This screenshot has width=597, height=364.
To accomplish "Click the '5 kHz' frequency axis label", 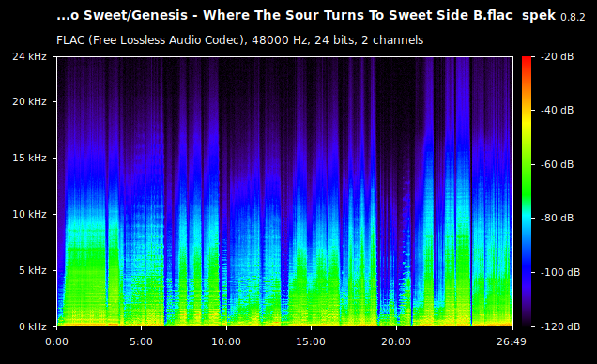I will (32, 270).
